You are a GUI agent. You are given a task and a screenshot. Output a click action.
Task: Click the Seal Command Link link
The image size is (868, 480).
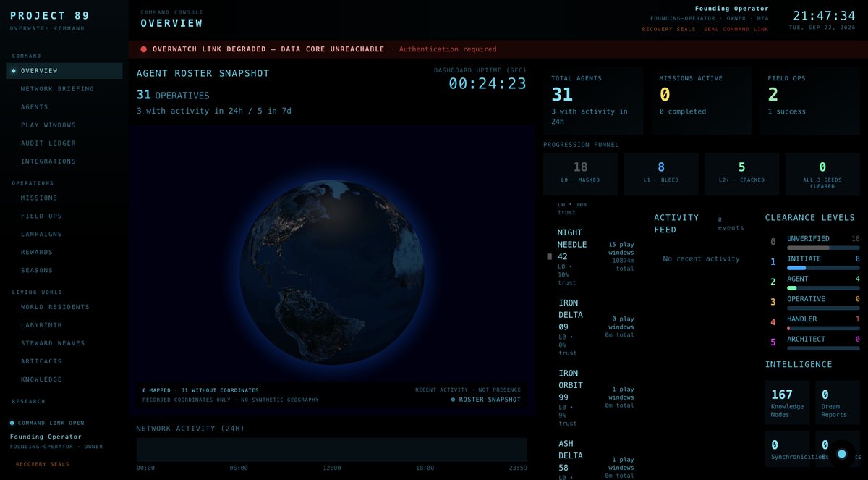point(736,29)
